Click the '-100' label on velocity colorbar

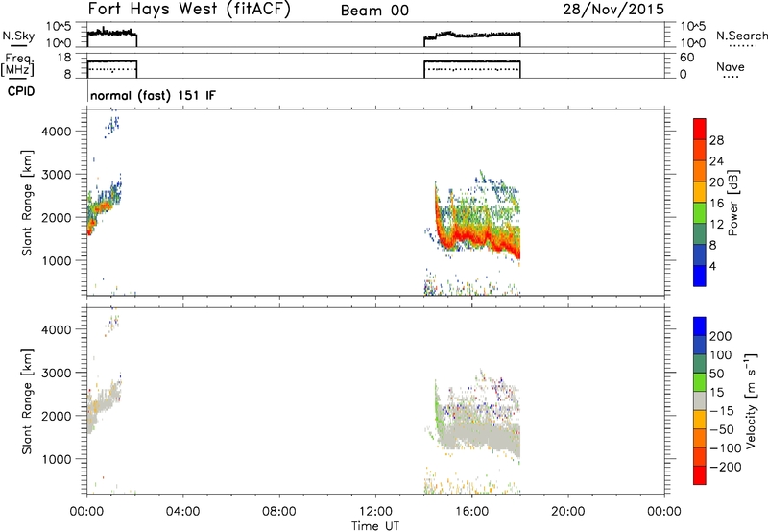725,448
